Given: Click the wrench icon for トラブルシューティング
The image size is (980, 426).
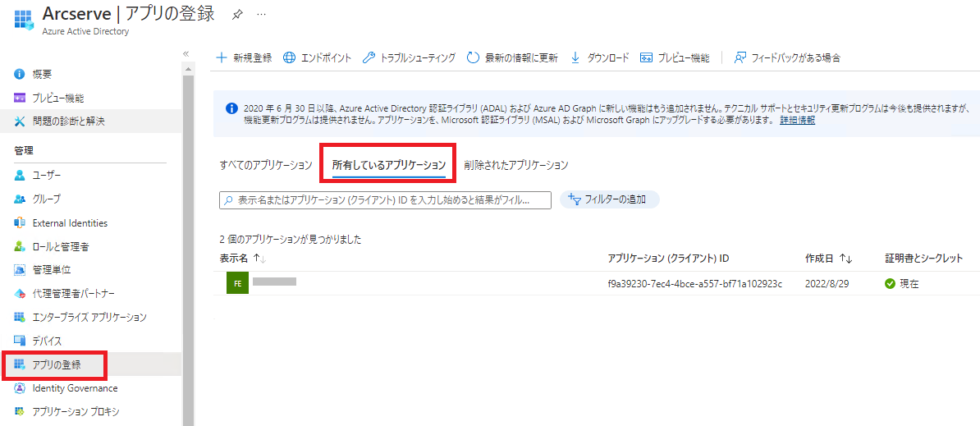Looking at the screenshot, I should (369, 58).
